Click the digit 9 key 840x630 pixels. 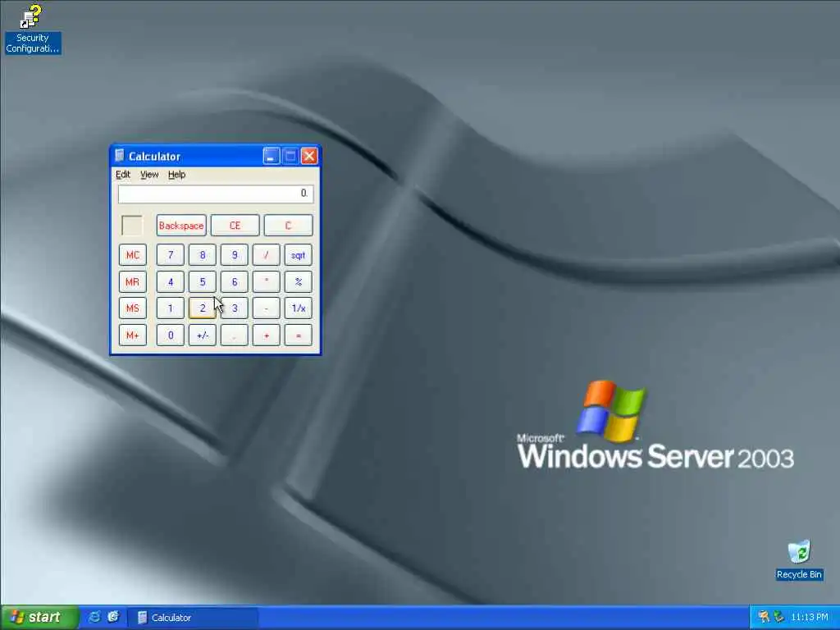click(x=235, y=255)
